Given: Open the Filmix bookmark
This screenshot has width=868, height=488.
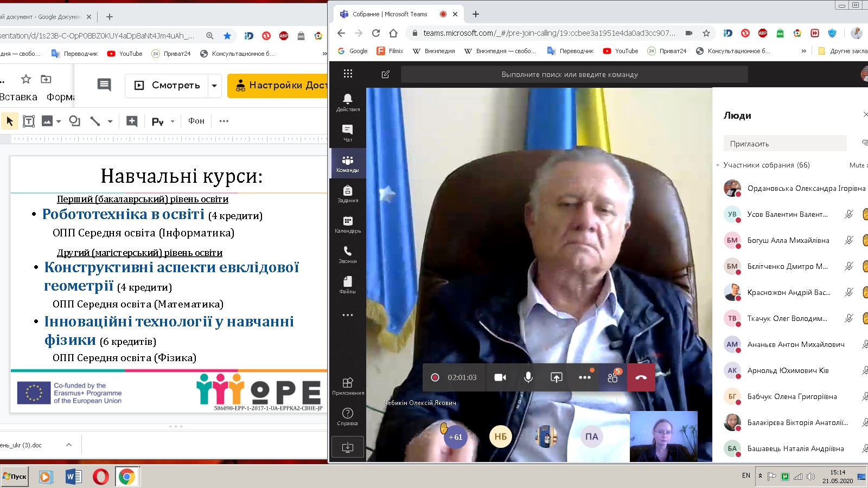Looking at the screenshot, I should [390, 51].
